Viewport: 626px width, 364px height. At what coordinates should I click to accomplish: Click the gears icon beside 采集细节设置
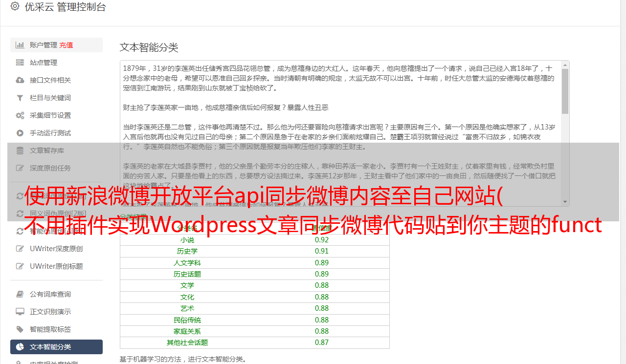click(x=20, y=115)
